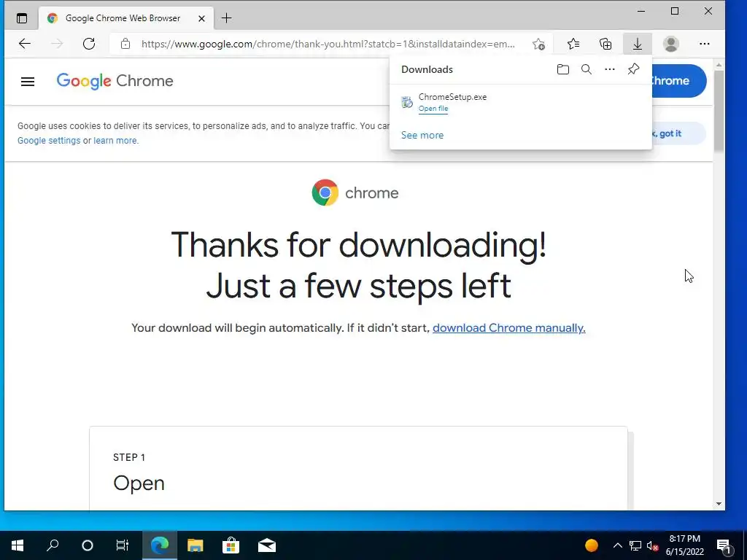Go back with the Back arrow
Image resolution: width=747 pixels, height=560 pixels.
point(25,44)
